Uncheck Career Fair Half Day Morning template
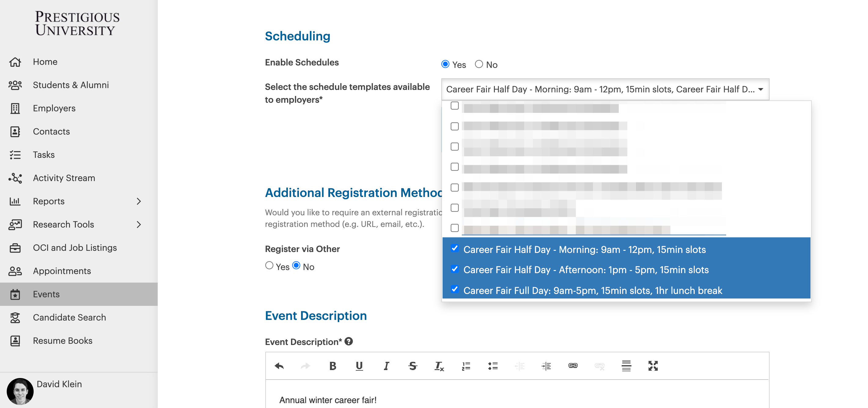The height and width of the screenshot is (408, 868). tap(454, 249)
